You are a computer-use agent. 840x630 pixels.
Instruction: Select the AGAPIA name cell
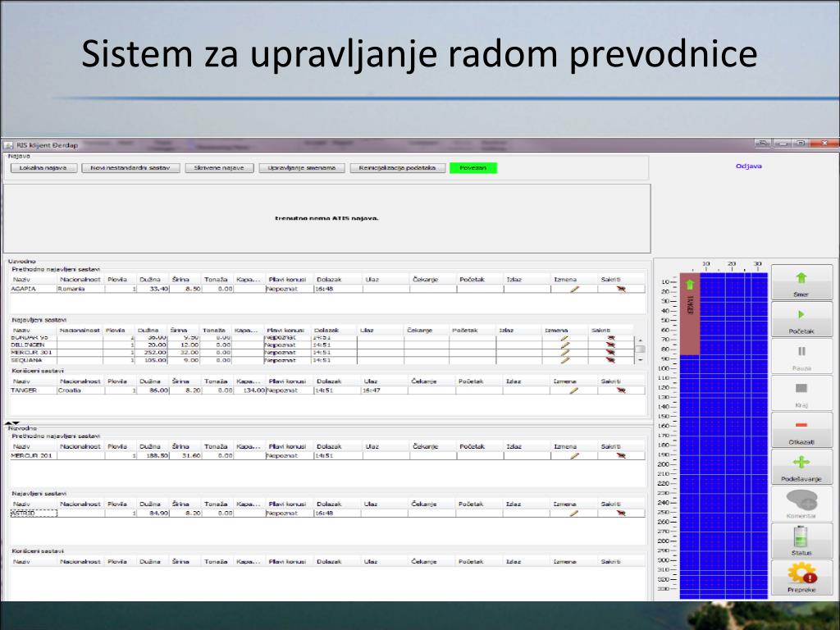pos(33,289)
